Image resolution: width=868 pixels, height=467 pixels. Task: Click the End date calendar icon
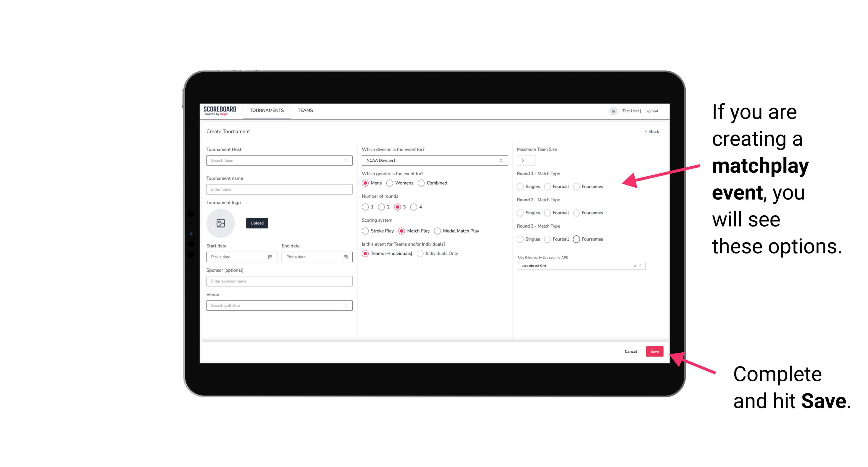coord(345,257)
